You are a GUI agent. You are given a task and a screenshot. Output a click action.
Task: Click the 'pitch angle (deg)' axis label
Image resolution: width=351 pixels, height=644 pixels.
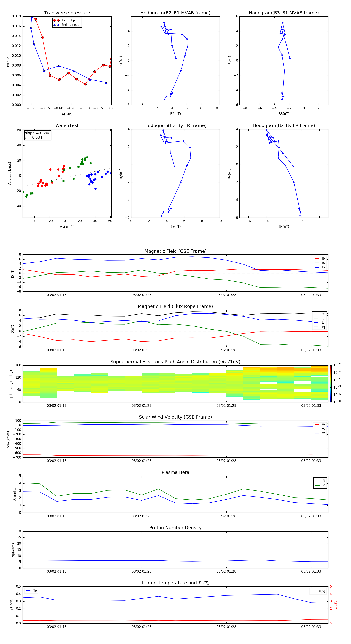click(x=11, y=384)
